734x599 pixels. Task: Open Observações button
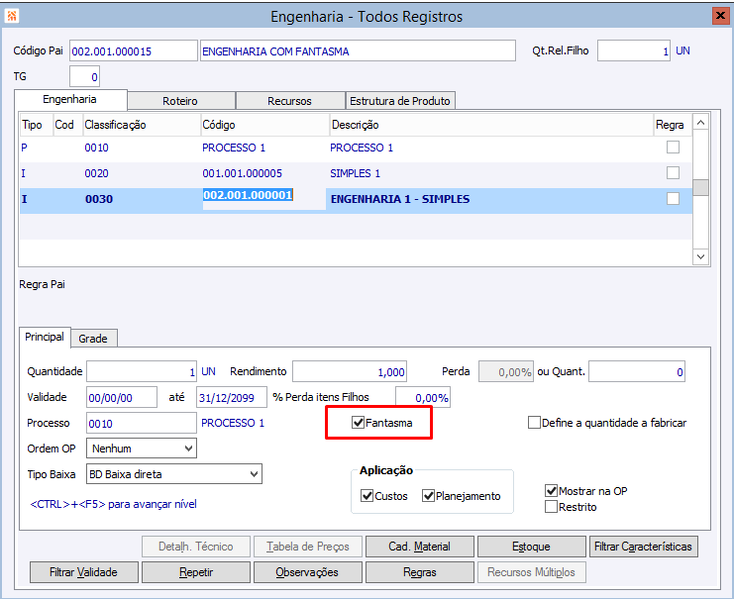point(308,572)
